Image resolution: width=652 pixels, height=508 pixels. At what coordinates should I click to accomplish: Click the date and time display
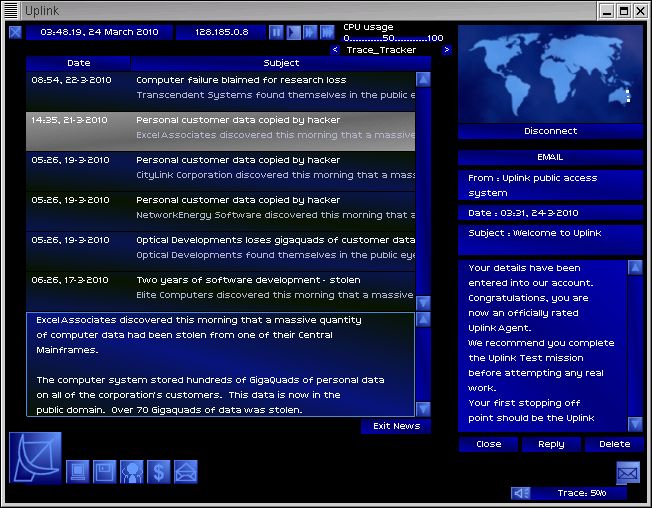click(x=99, y=32)
